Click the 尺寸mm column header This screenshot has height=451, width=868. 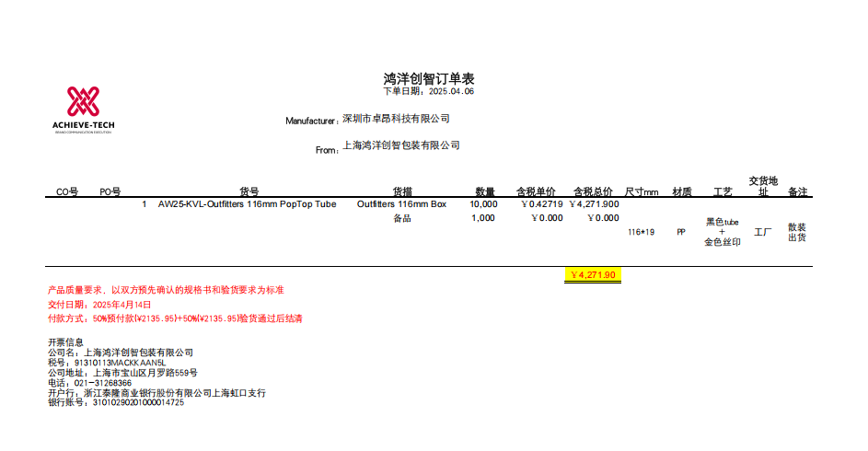pos(642,192)
